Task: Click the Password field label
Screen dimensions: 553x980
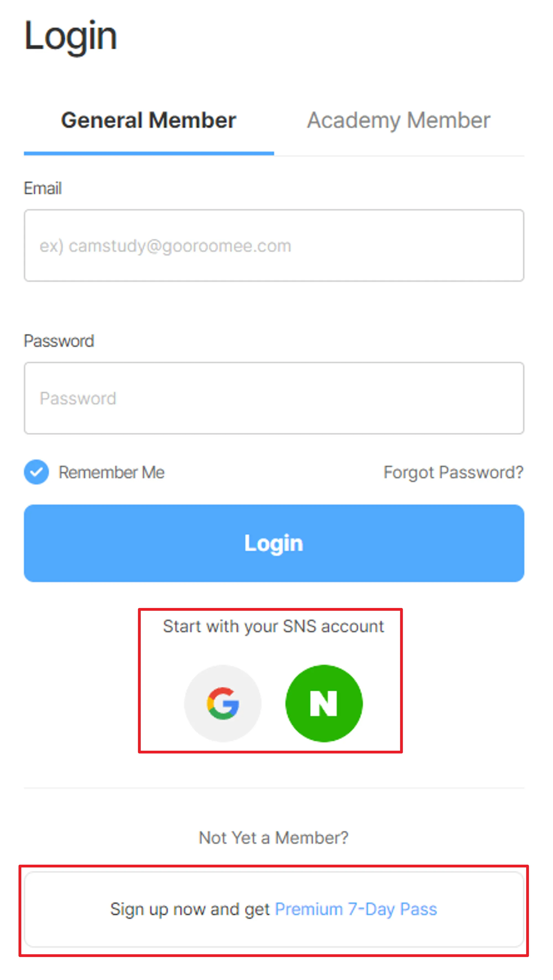Action: 59,341
